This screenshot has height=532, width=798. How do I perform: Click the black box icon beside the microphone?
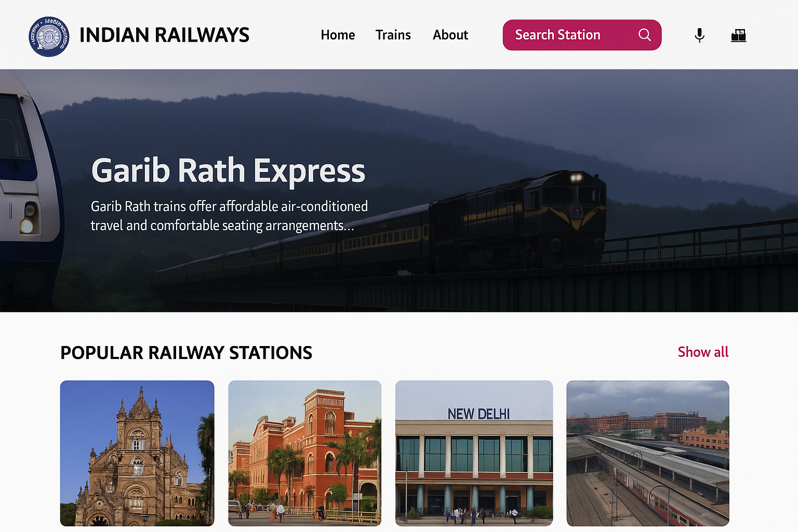coord(738,35)
